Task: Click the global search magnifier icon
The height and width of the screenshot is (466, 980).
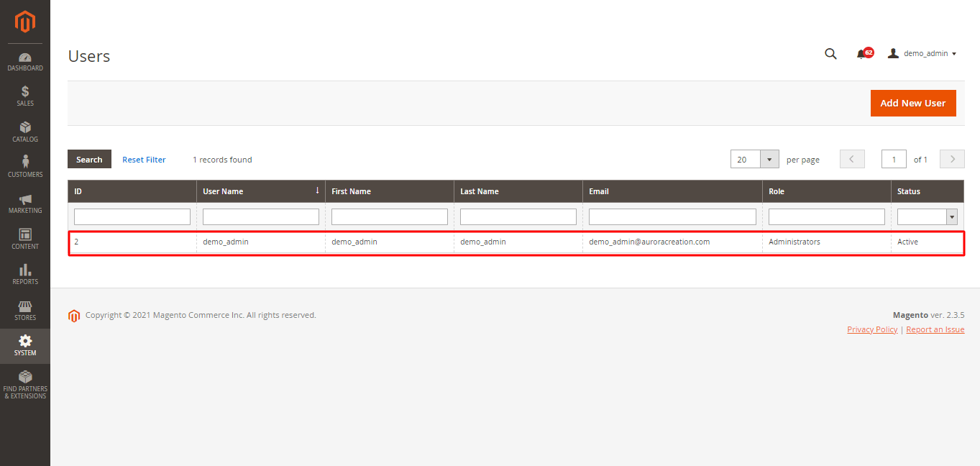Action: [x=830, y=53]
